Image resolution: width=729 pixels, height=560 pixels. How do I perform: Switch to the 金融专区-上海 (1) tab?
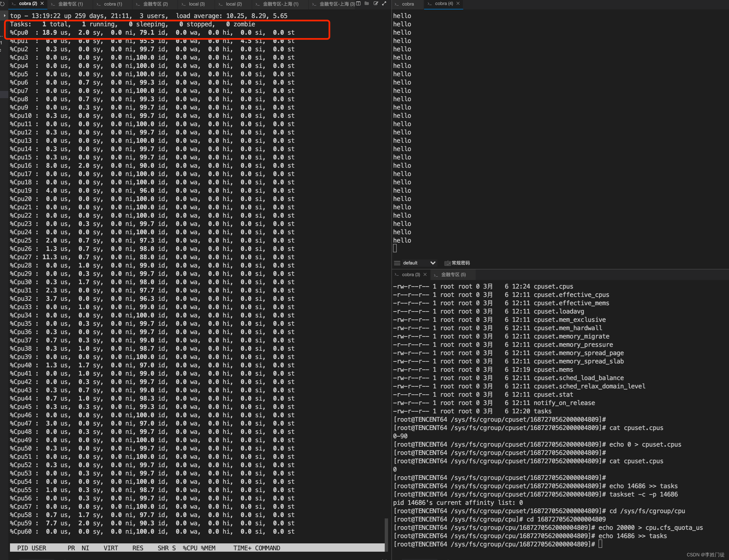click(x=281, y=4)
